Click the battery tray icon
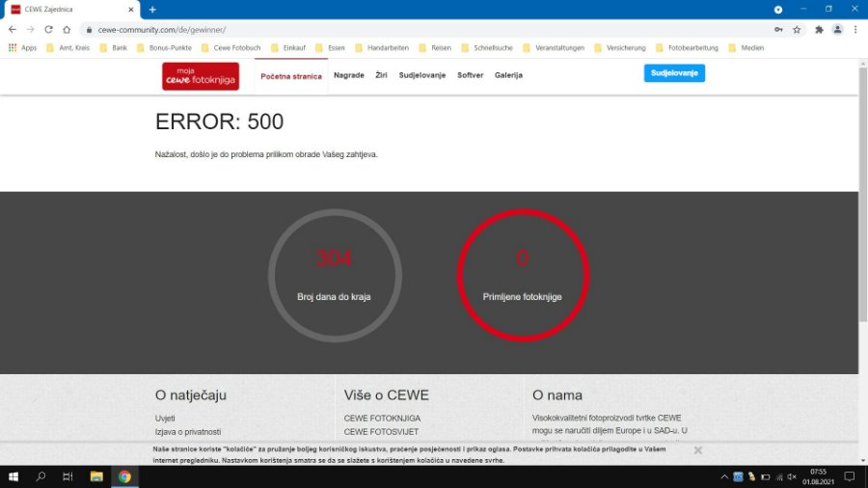The height and width of the screenshot is (488, 868). tap(766, 477)
